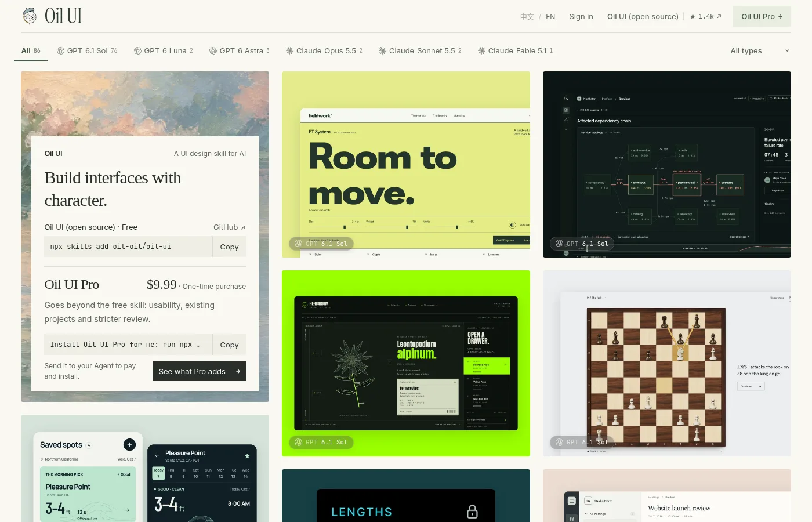Filter by Claude Sonnet 5.5 tab
The width and height of the screenshot is (812, 522).
420,51
